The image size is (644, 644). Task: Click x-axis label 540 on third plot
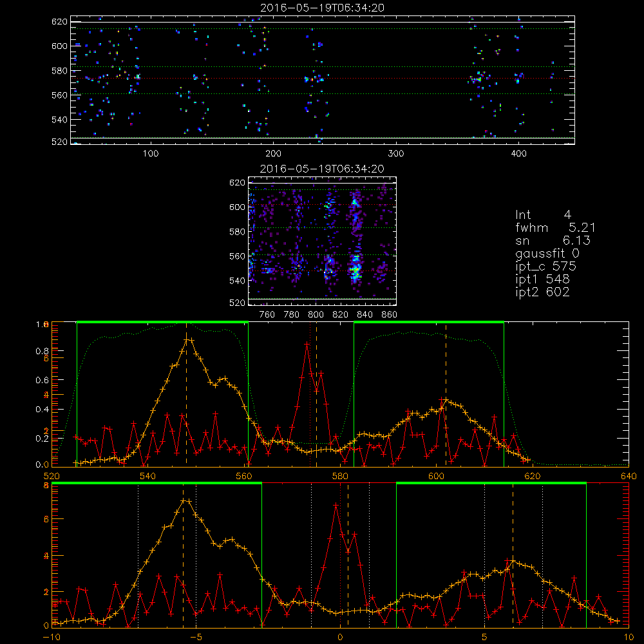click(x=148, y=477)
